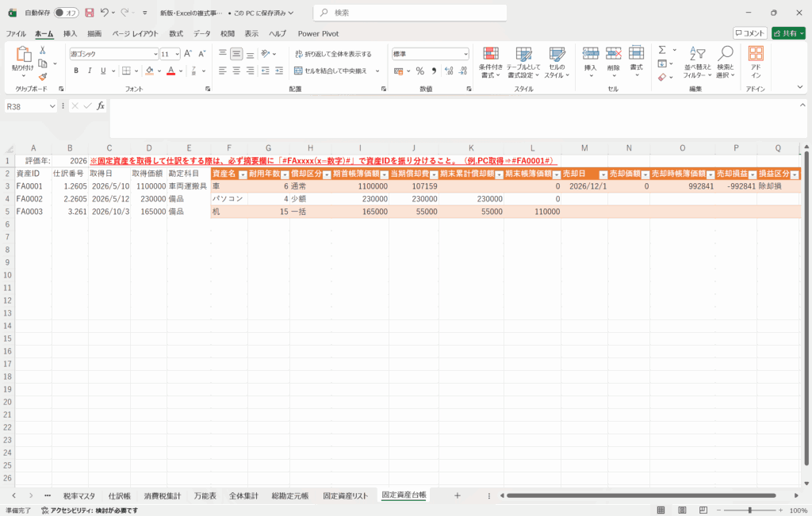Click the percent style icon
The image size is (812, 516).
tap(420, 71)
